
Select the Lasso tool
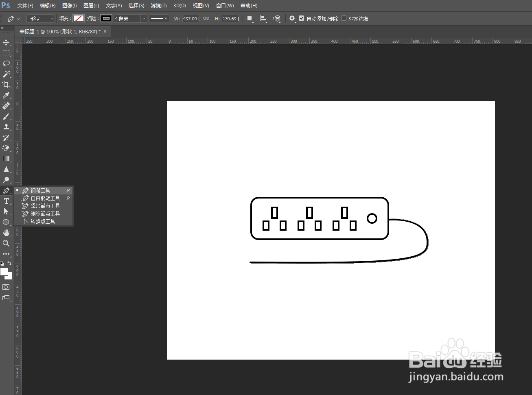[6, 63]
